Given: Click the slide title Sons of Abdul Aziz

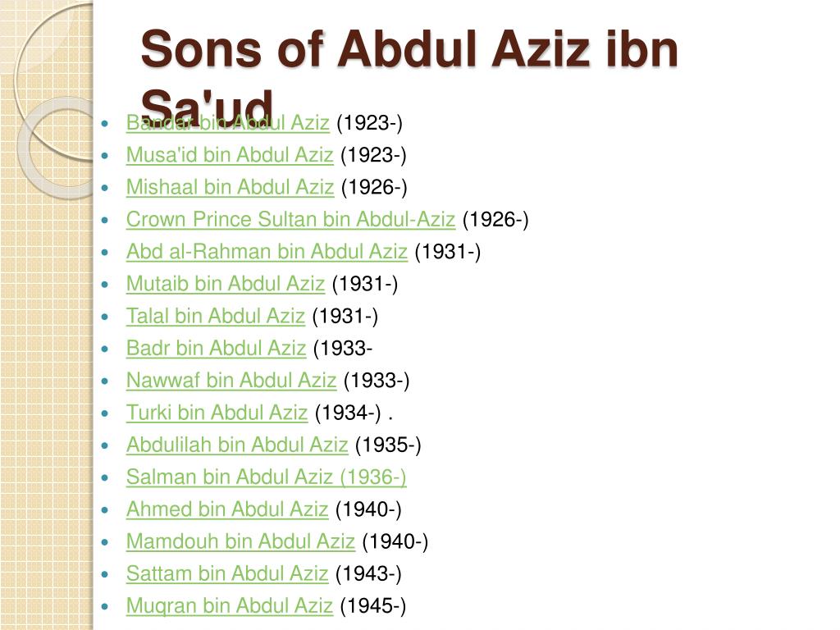Looking at the screenshot, I should coord(409,75).
